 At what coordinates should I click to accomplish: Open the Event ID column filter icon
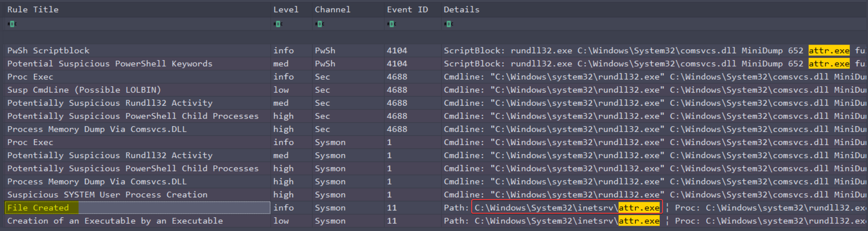(392, 24)
